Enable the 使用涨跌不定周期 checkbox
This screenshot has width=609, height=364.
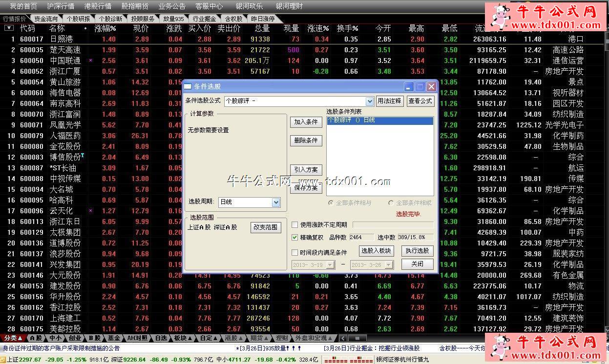[x=295, y=225]
